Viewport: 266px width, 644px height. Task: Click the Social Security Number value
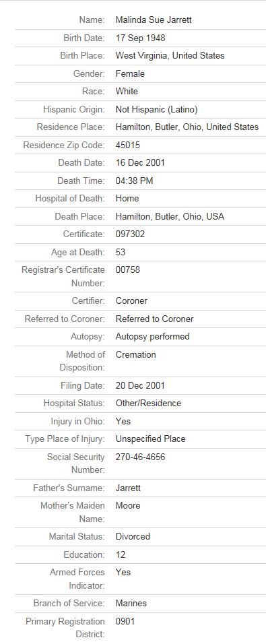coord(140,457)
